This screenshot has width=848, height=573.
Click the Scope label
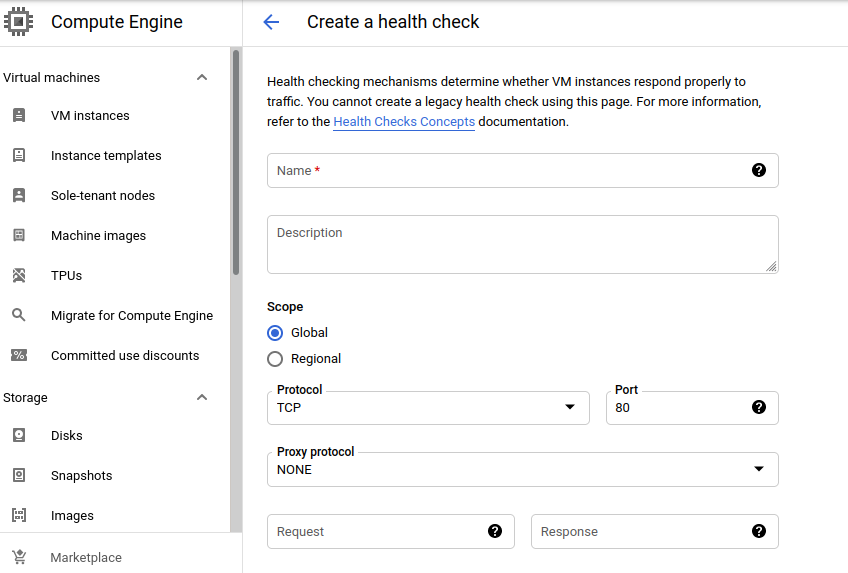pos(285,307)
